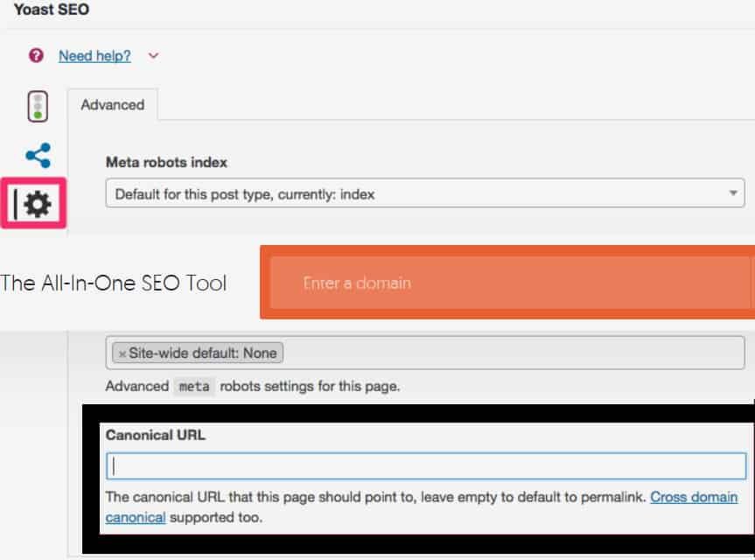Click the Meta robots index dropdown arrow
Viewport: 755px width, 560px height.
tap(732, 193)
